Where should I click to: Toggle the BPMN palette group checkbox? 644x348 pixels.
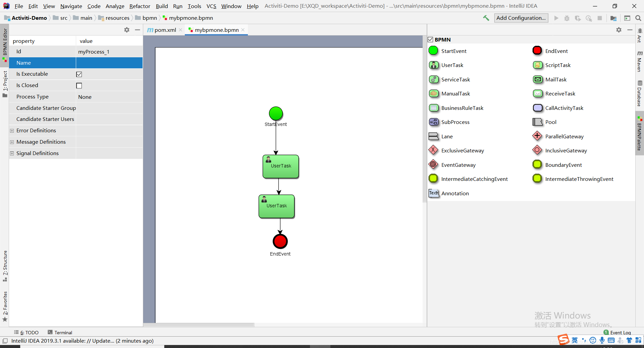coord(431,40)
